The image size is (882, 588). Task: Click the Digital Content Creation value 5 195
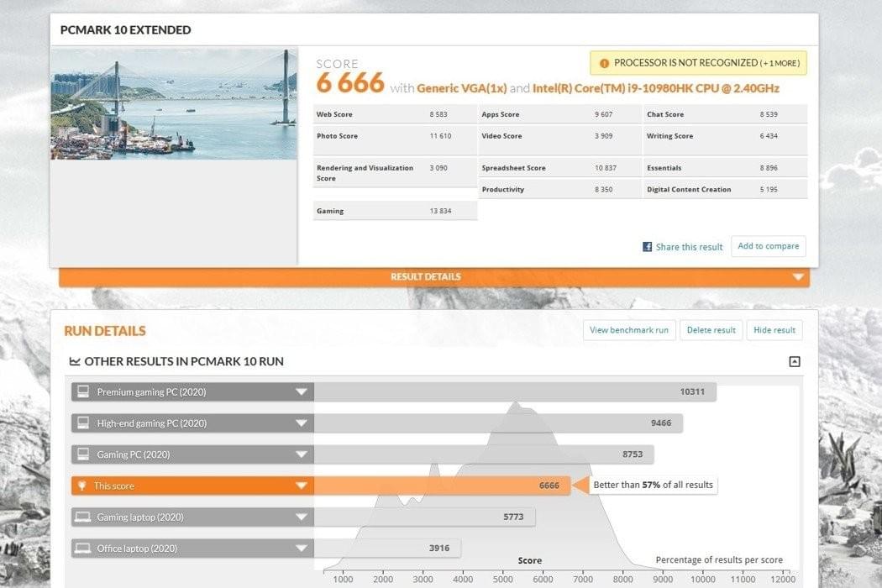point(769,190)
